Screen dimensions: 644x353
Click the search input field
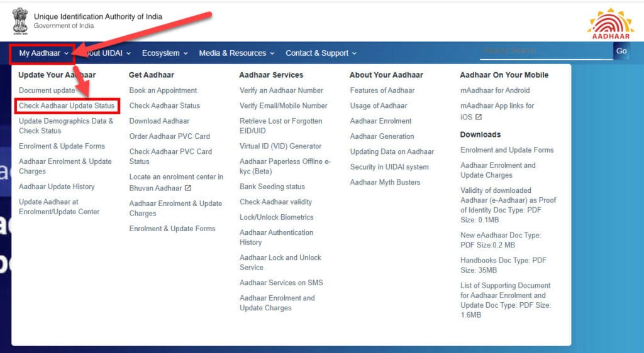[x=547, y=51]
